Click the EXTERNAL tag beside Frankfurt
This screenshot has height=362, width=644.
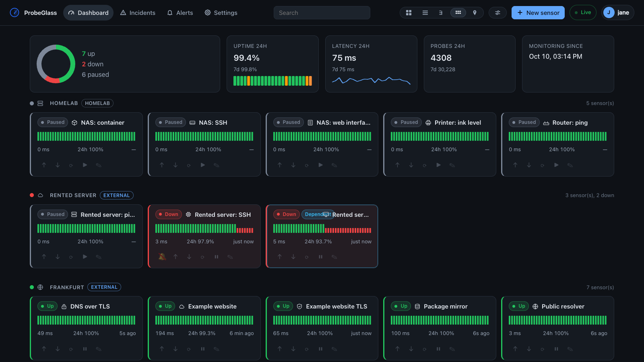(104, 287)
